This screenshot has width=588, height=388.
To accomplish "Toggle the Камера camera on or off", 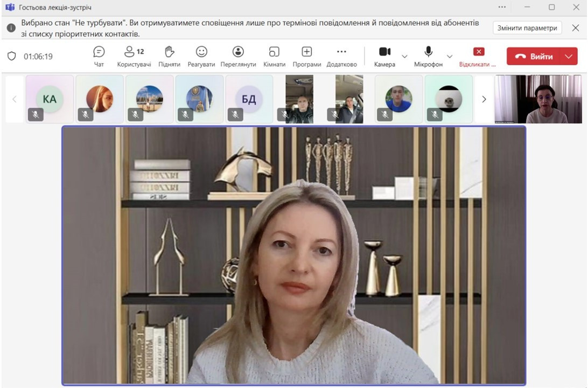I will click(384, 56).
